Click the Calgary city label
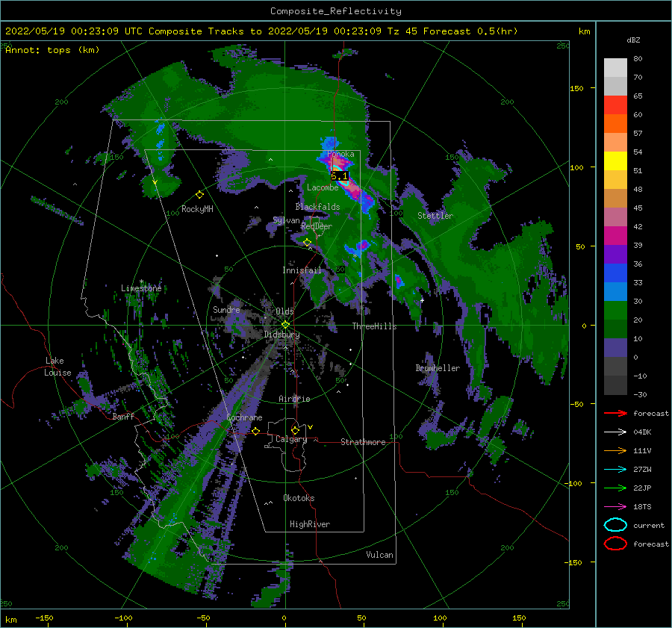Image resolution: width=672 pixels, height=628 pixels. [x=291, y=439]
